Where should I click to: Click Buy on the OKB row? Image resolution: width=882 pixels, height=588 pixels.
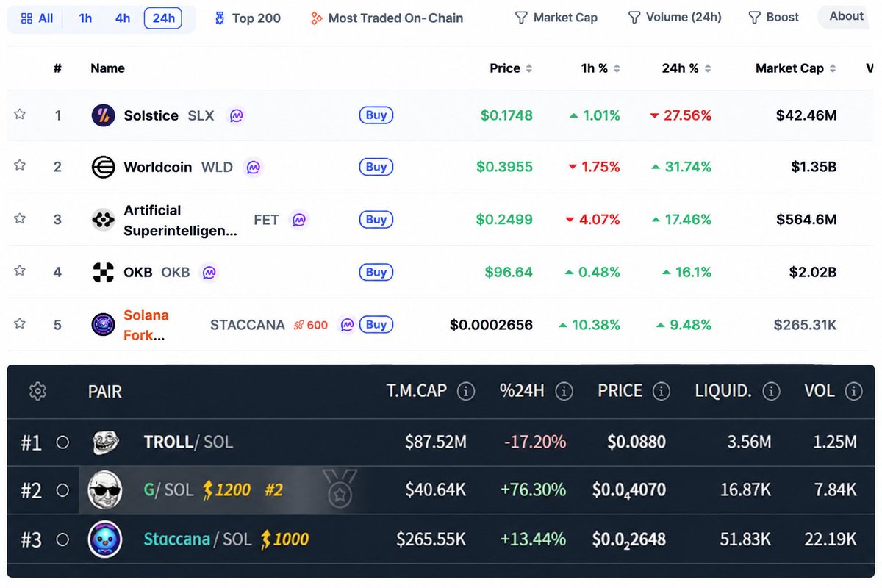click(376, 272)
